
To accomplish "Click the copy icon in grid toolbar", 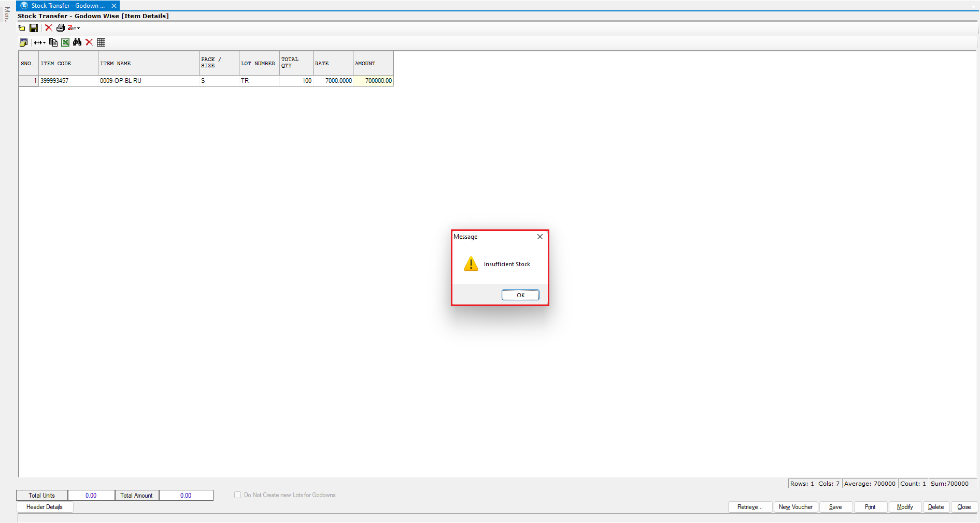I will click(53, 42).
